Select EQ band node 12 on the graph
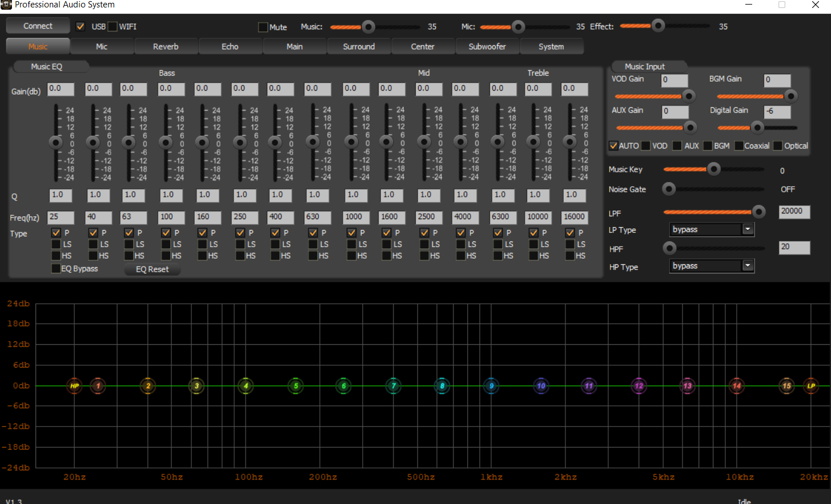Image resolution: width=831 pixels, height=504 pixels. [x=639, y=386]
